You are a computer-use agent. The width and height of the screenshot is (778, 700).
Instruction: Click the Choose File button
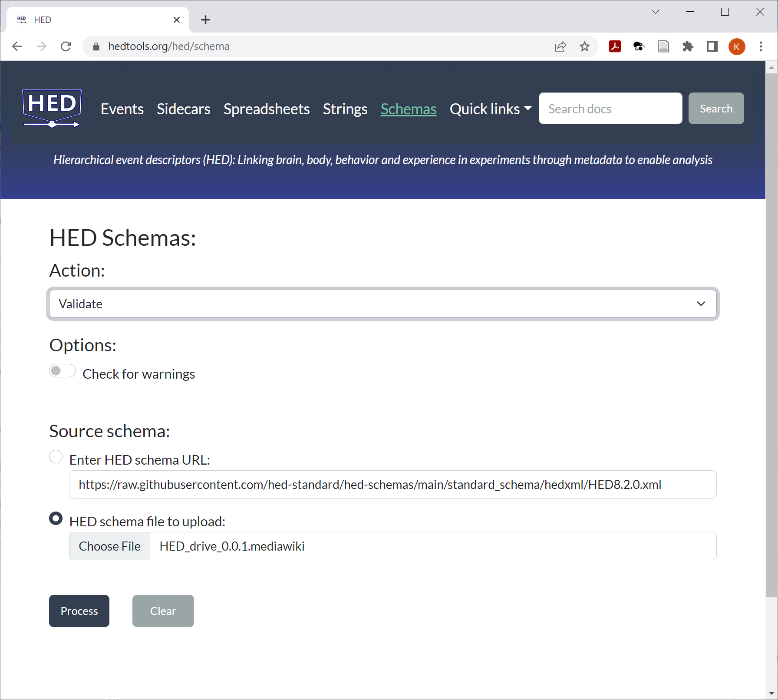(x=110, y=546)
